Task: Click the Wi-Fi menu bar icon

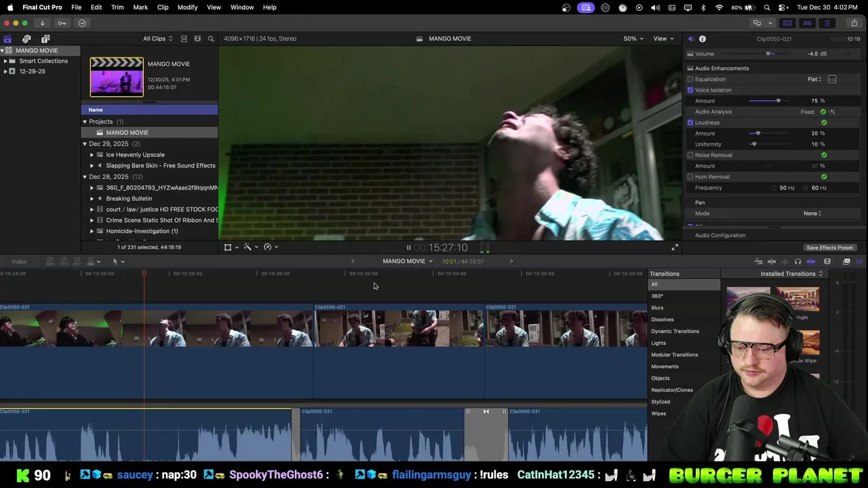Action: pos(719,7)
